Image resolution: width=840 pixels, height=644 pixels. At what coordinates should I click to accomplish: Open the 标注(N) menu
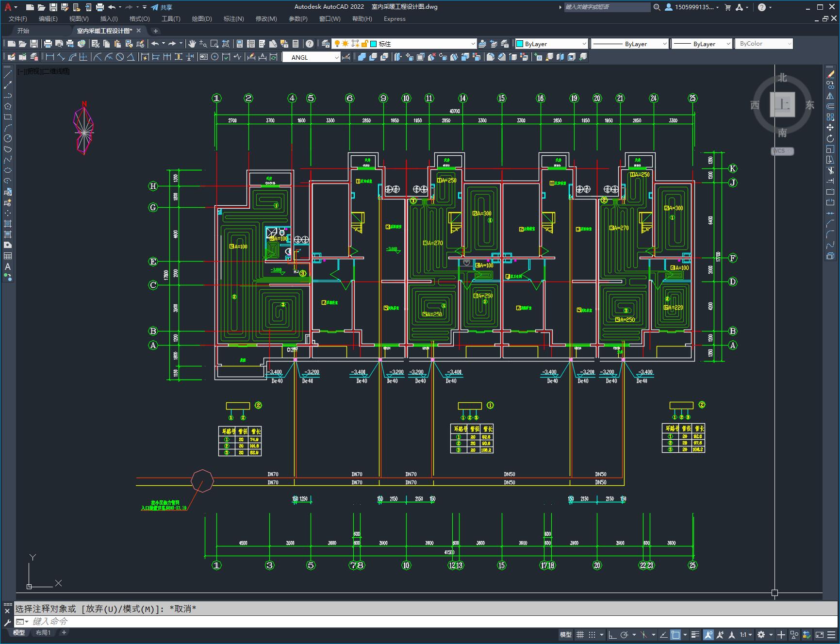(233, 19)
